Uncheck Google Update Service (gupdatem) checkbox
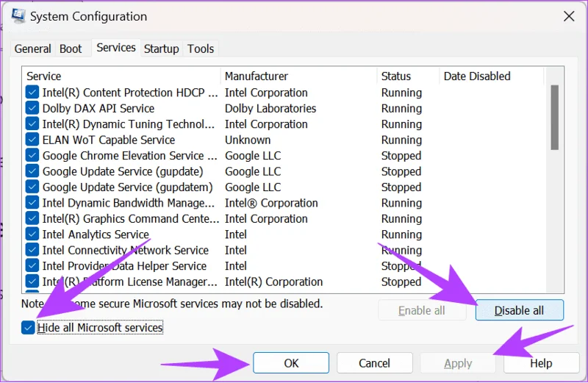588x383 pixels. tap(32, 187)
